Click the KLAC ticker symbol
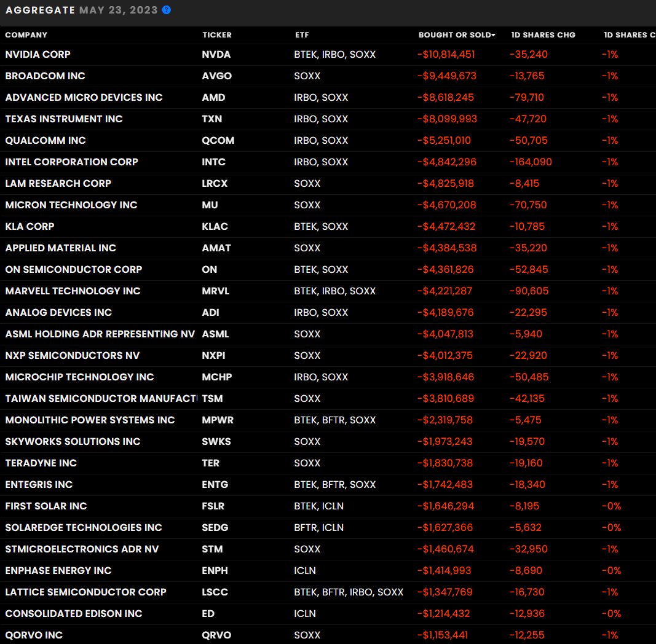Screen dimensions: 656x644 point(215,226)
